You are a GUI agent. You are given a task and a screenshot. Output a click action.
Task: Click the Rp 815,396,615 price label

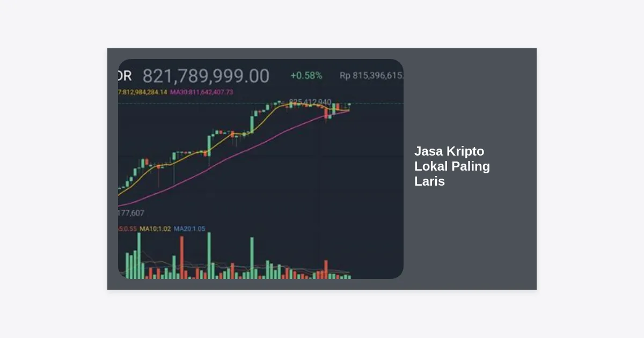coord(371,76)
